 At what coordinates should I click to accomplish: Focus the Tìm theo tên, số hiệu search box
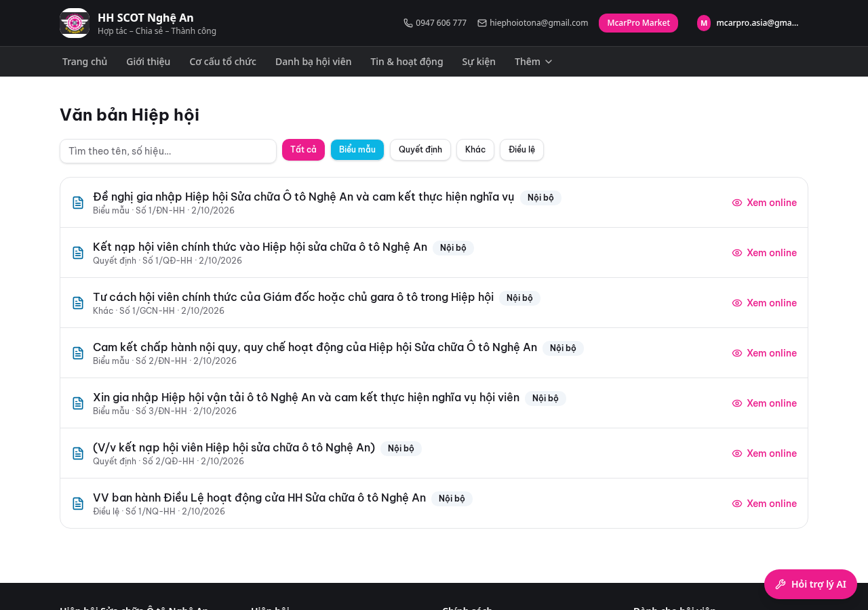tap(168, 151)
